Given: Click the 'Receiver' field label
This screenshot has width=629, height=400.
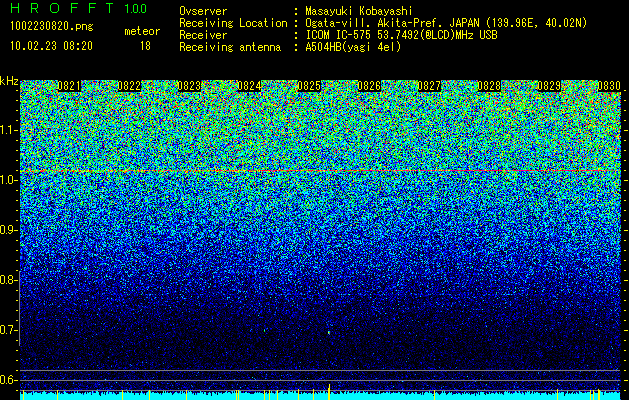Looking at the screenshot, I should coord(203,35).
